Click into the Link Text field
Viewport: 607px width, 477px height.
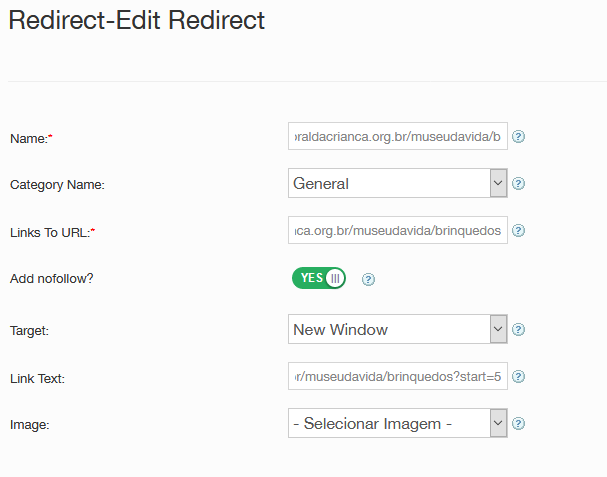[397, 377]
